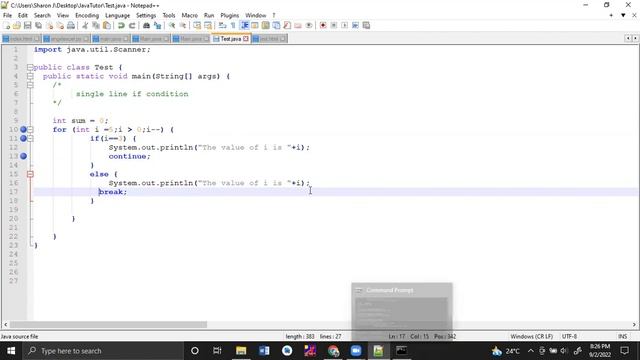Switch to the Test.java tab

tap(231, 39)
